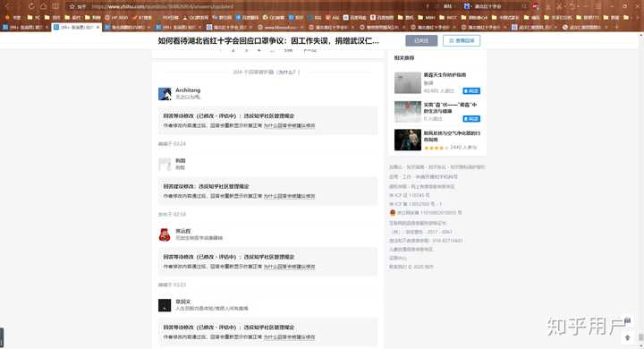
Task: Open the HP 3600 bookmark
Action: (116, 17)
